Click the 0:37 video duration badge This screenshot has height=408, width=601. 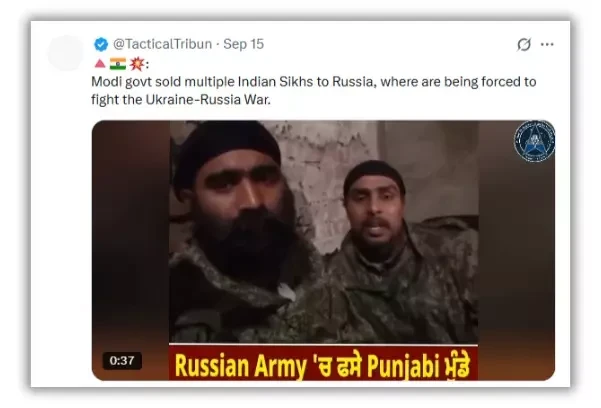point(122,360)
